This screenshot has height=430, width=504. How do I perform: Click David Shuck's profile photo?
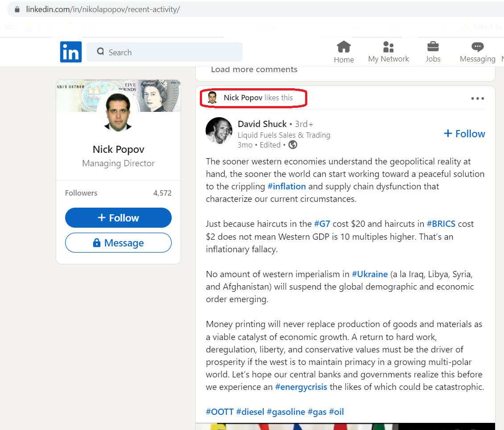point(219,131)
